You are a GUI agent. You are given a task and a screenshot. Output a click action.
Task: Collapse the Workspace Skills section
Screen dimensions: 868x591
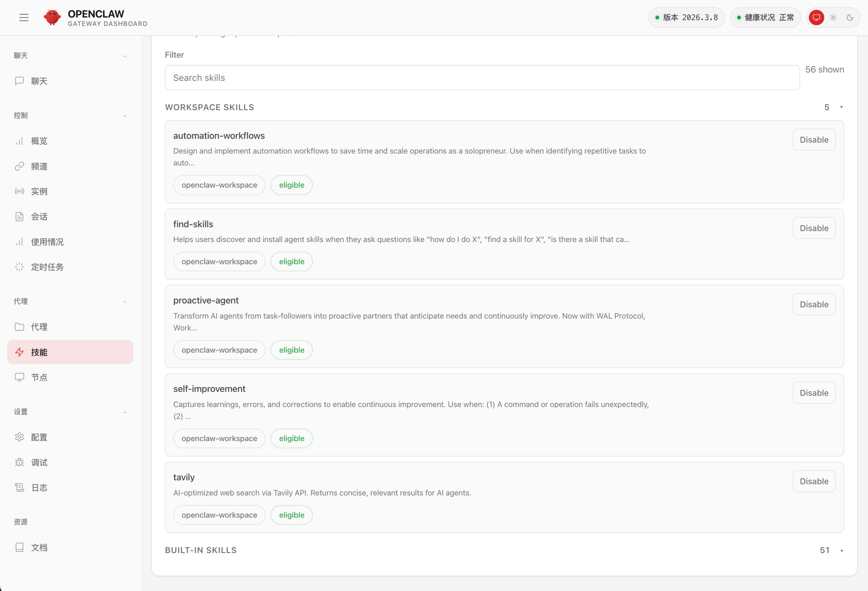tap(841, 107)
